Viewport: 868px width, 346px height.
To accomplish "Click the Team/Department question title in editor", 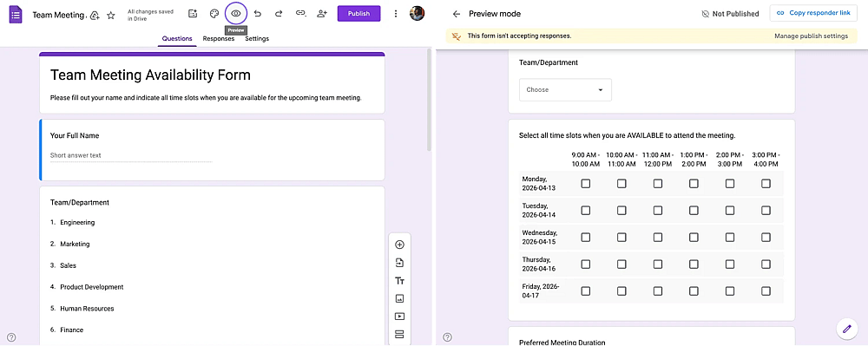I will click(80, 202).
